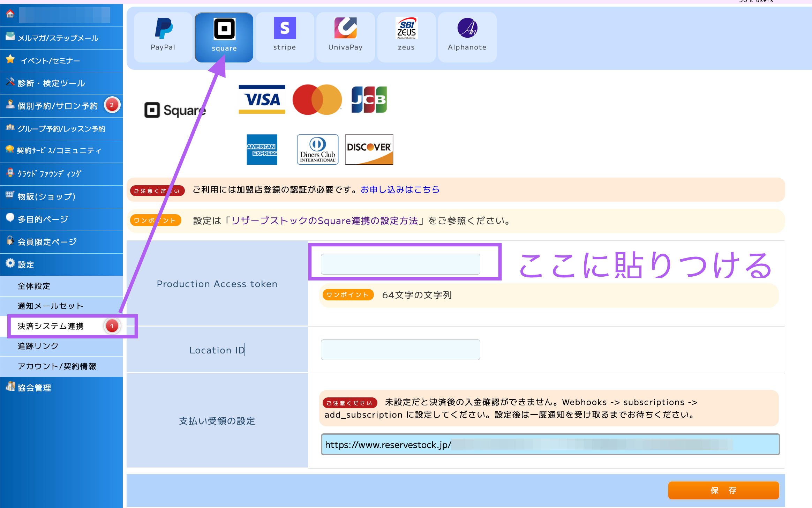The height and width of the screenshot is (508, 812).
Task: Click the 64文字の文字列 hint text
Action: coord(417,295)
